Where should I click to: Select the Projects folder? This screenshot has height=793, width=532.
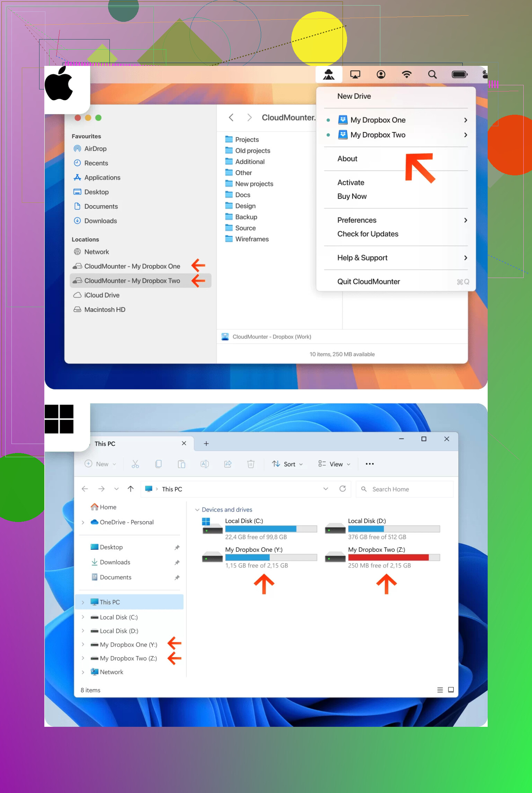pyautogui.click(x=247, y=139)
